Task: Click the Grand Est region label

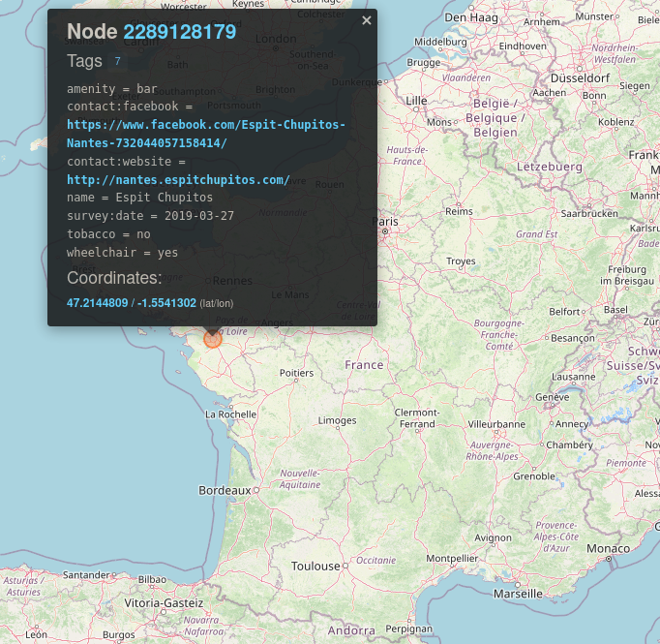Action: pyautogui.click(x=537, y=234)
